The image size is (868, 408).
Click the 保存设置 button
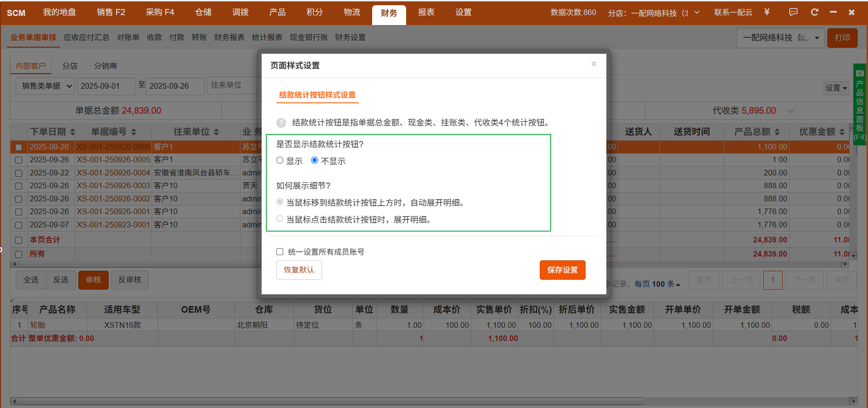click(x=562, y=270)
